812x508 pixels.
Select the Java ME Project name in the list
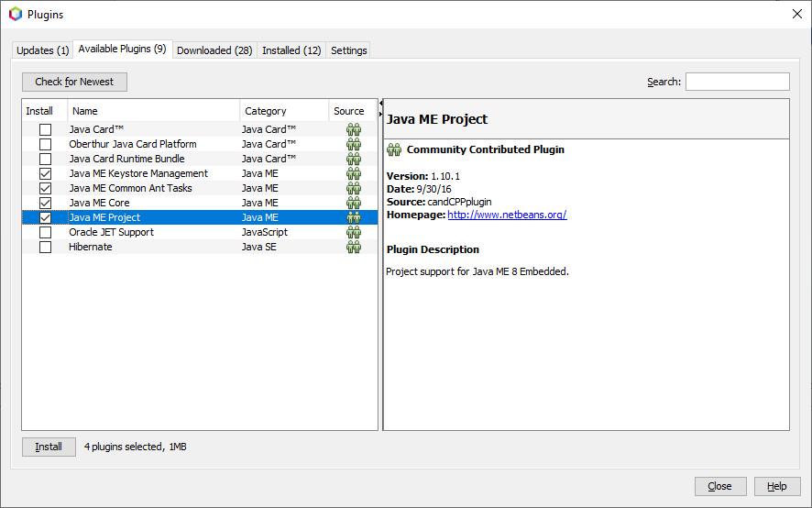point(104,217)
